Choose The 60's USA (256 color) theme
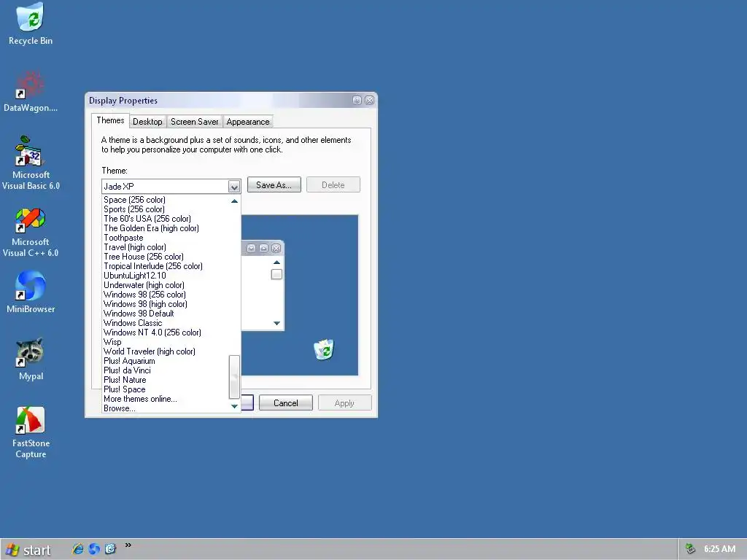747x560 pixels. (166, 219)
